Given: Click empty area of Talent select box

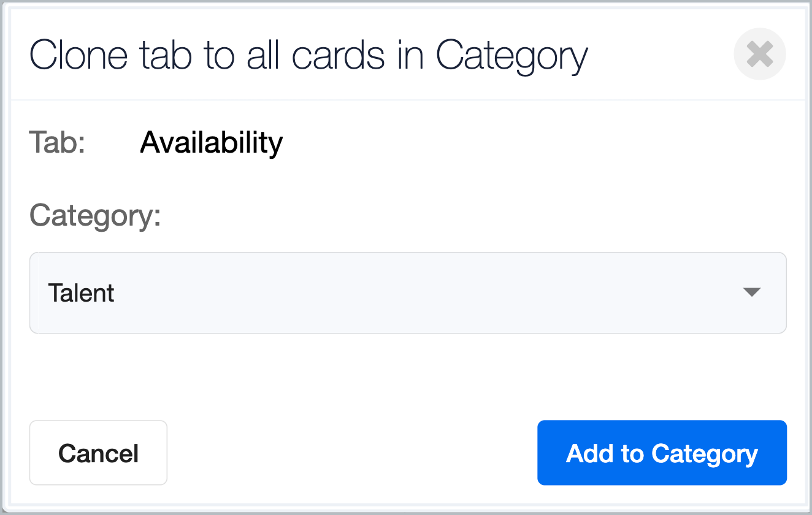Looking at the screenshot, I should [x=429, y=293].
